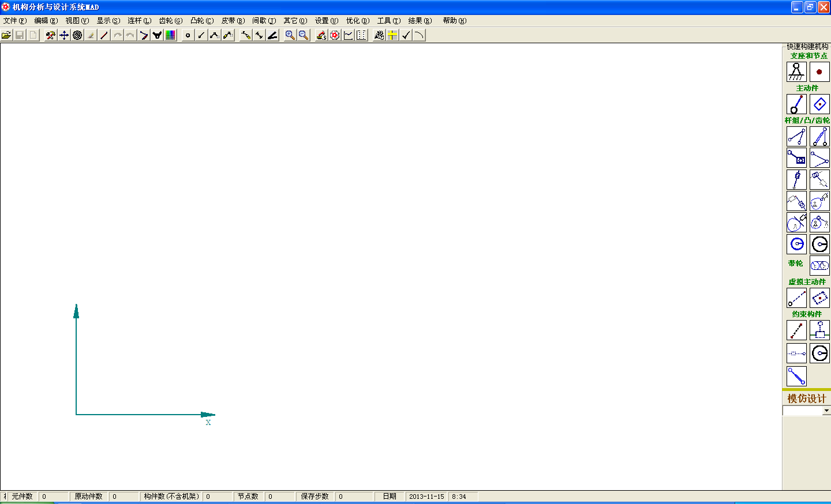Select the dashed red-end constraint link icon
831x504 pixels.
(796, 330)
